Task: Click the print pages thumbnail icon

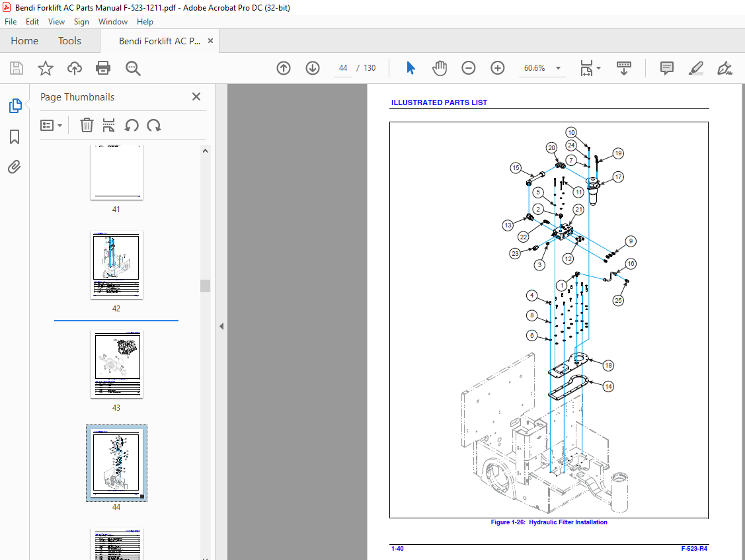Action: [x=109, y=126]
